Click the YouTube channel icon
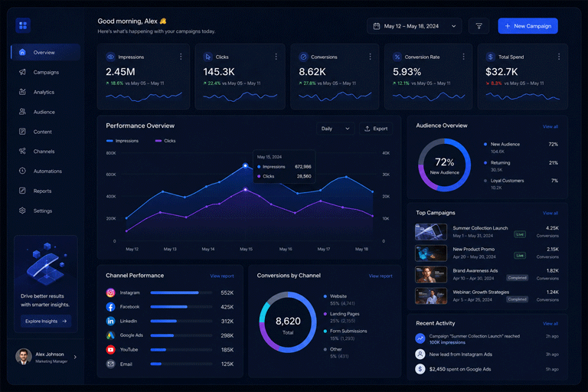This screenshot has height=392, width=588. point(110,350)
